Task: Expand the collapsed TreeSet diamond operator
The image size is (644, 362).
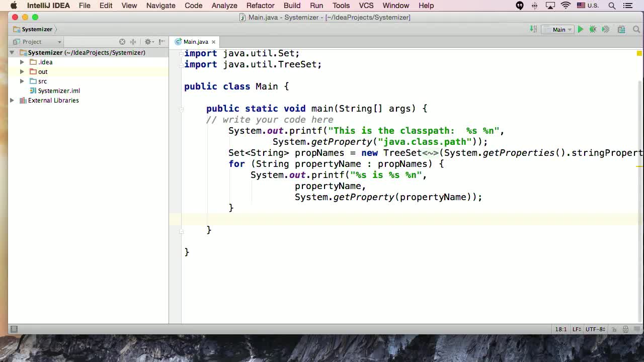Action: pyautogui.click(x=430, y=153)
